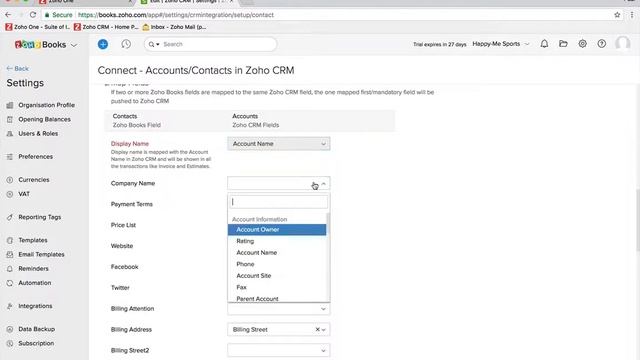The width and height of the screenshot is (640, 360).
Task: Open Chrome's three-dot menu
Action: pyautogui.click(x=632, y=15)
